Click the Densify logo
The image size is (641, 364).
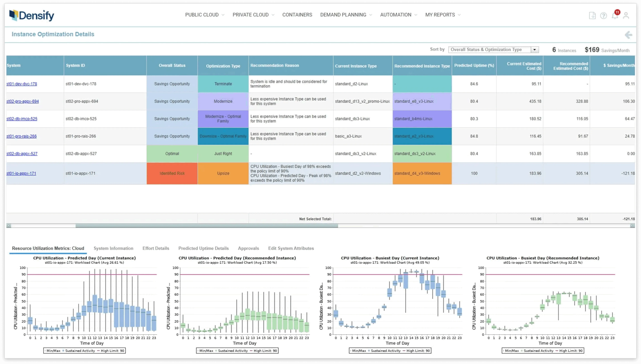(31, 15)
